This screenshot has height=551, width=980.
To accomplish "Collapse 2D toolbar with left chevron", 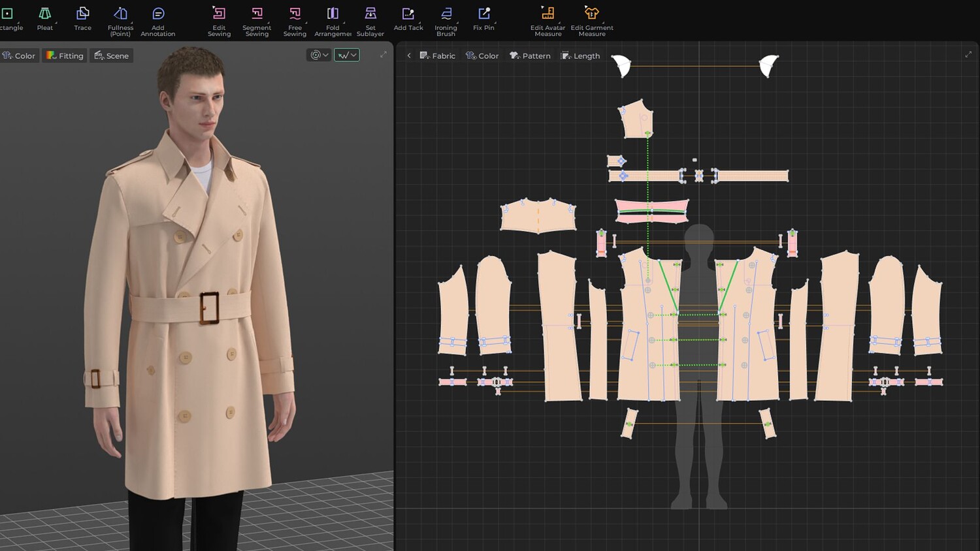I will pyautogui.click(x=409, y=55).
